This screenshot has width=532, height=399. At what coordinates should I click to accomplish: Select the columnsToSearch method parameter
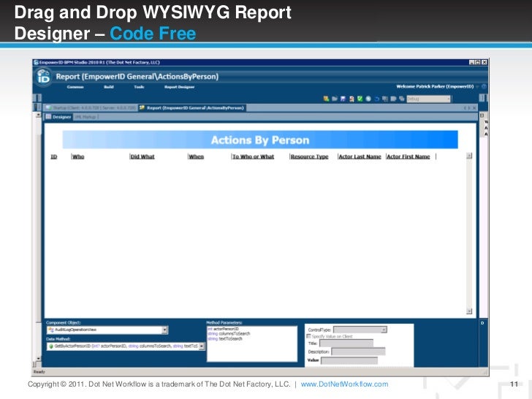229,334
